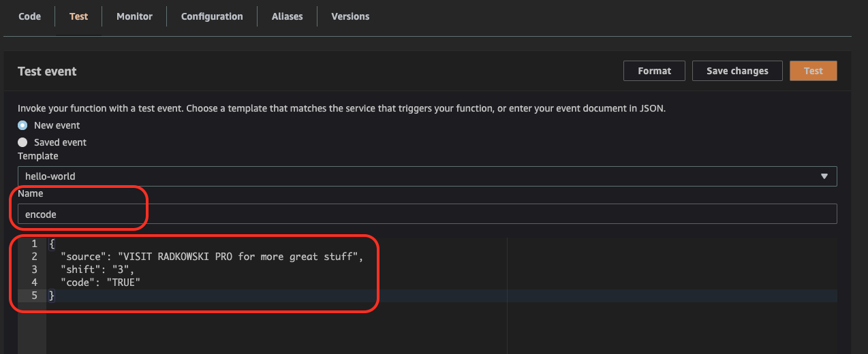Click the closing brace on line 5
The height and width of the screenshot is (354, 868).
click(50, 295)
